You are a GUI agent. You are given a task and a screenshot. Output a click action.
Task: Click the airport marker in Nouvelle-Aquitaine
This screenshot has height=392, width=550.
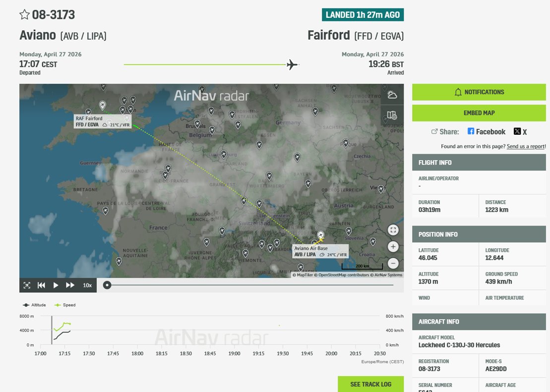coord(119,261)
